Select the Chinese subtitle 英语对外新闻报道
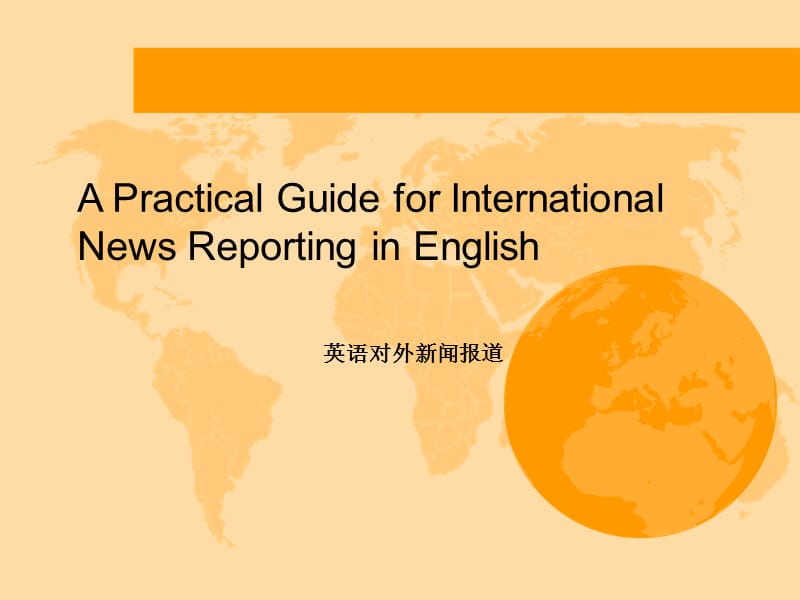 pyautogui.click(x=412, y=354)
